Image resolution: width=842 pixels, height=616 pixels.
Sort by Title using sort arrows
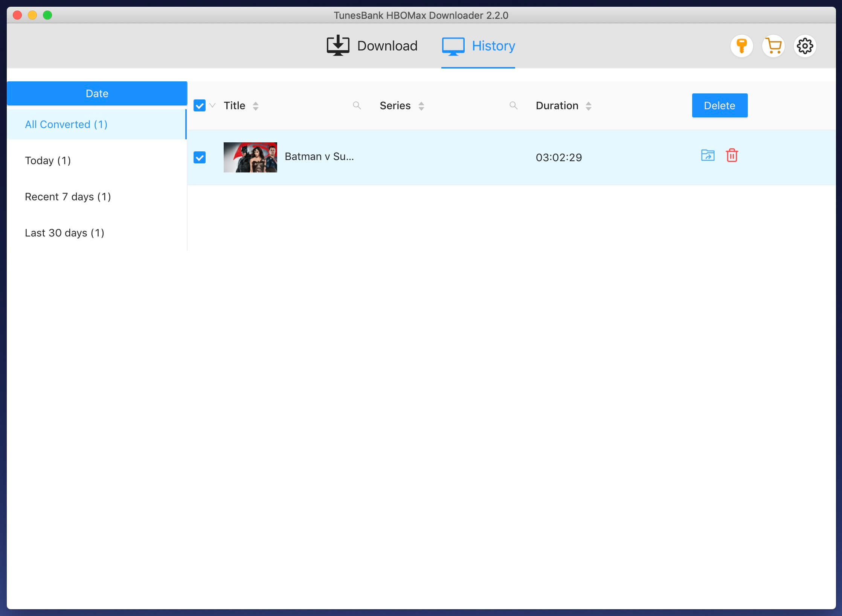[256, 106]
